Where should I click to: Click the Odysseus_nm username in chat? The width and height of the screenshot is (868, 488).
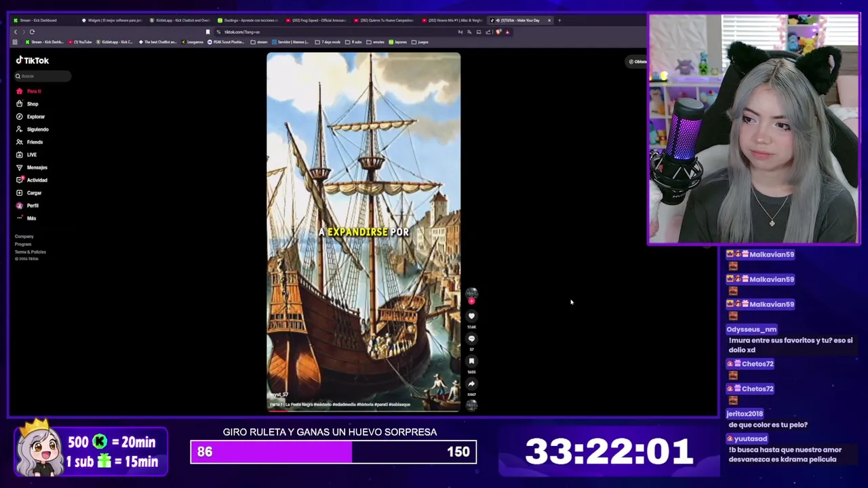(751, 329)
